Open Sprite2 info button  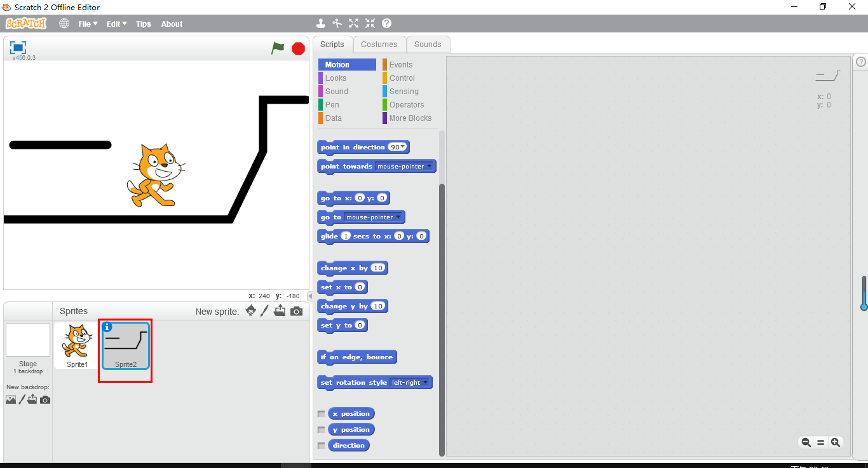(107, 327)
